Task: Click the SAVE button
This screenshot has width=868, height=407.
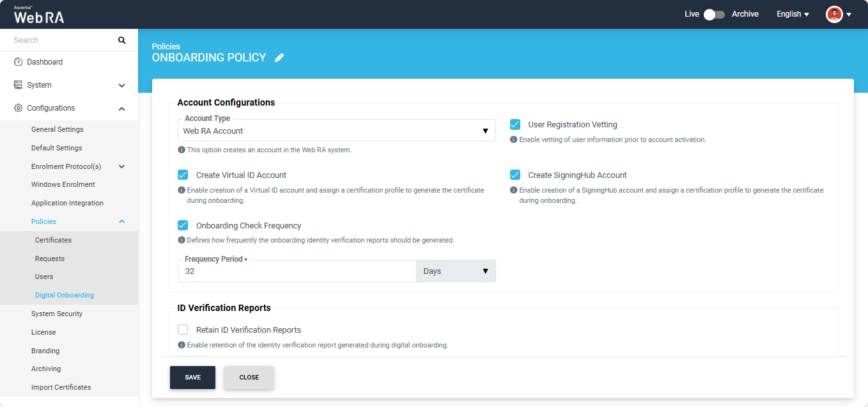Action: pyautogui.click(x=192, y=378)
